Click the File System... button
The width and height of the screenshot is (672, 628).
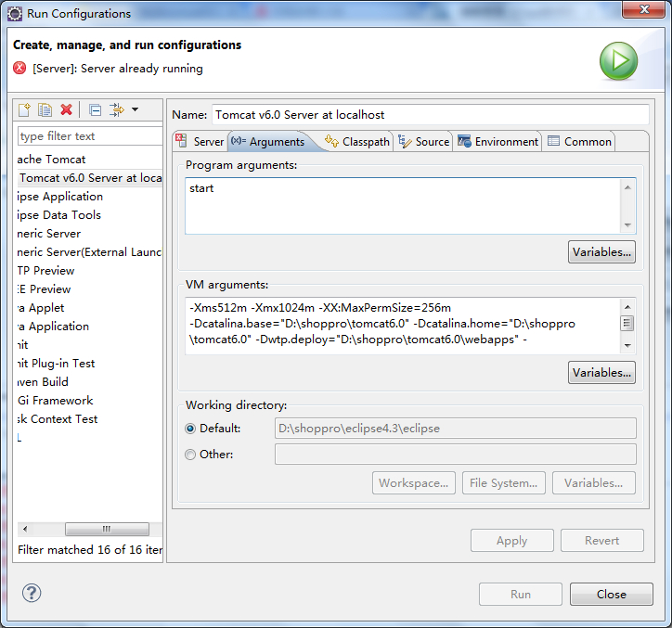click(504, 482)
